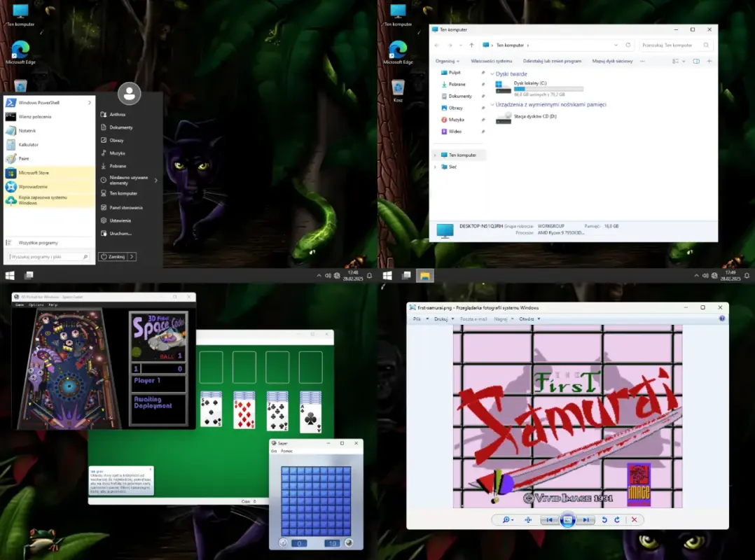This screenshot has width=755, height=560.
Task: Expand Ten komputer node in navigation pane
Action: [x=436, y=155]
